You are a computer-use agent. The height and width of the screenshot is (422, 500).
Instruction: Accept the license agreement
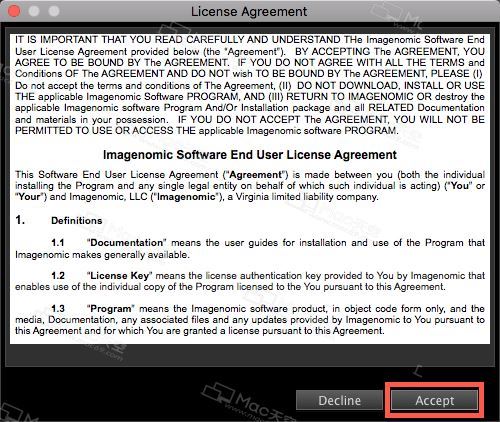[434, 400]
